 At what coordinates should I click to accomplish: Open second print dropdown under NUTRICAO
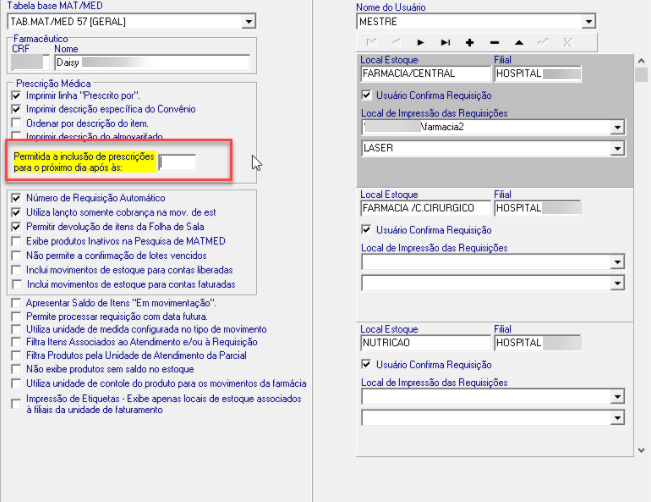pyautogui.click(x=617, y=418)
